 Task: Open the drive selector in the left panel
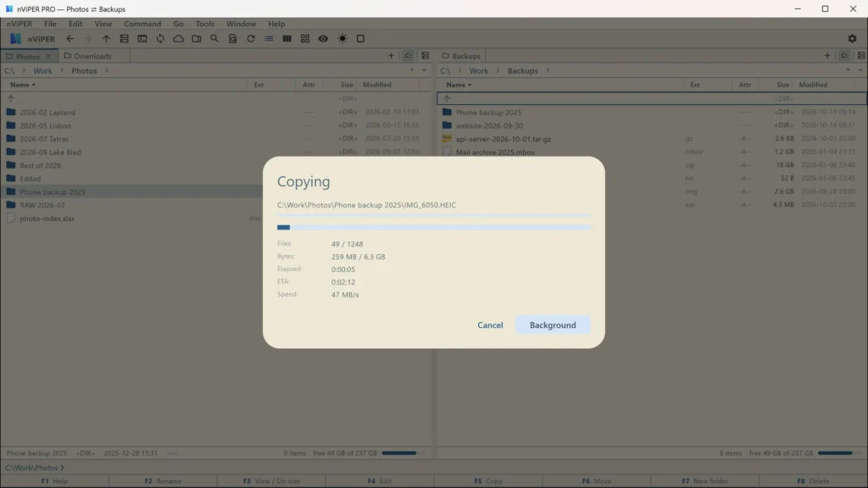click(x=408, y=56)
